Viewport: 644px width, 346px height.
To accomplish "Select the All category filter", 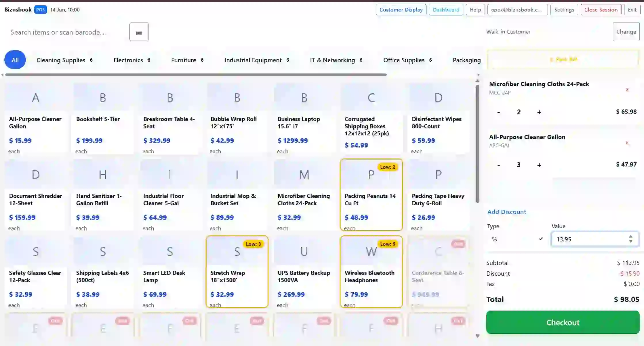I will click(x=15, y=60).
